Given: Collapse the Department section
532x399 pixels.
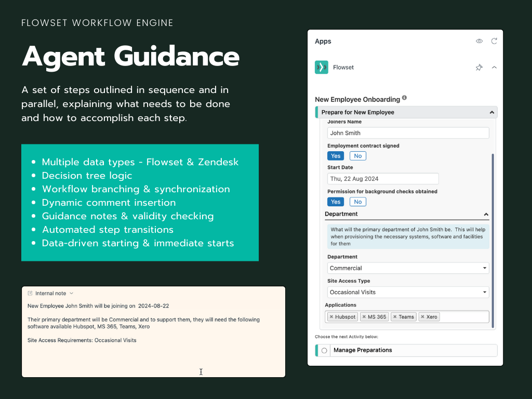Looking at the screenshot, I should 486,214.
